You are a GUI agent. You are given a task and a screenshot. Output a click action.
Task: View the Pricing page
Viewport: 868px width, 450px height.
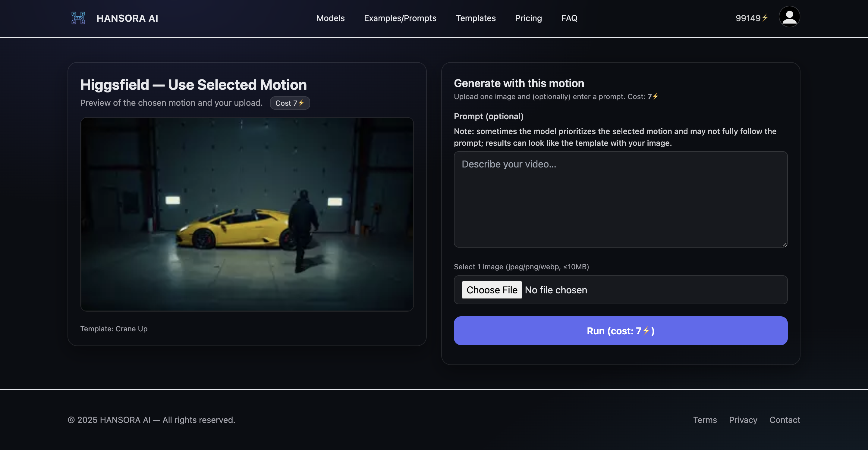[x=528, y=18]
